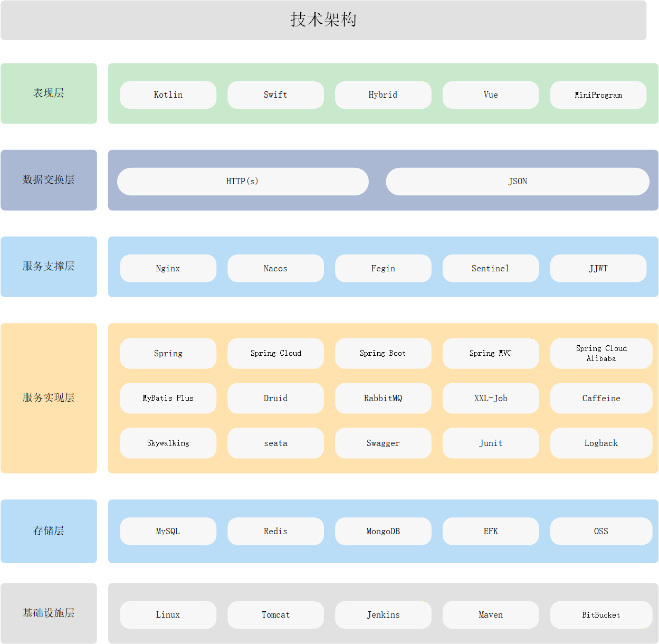Click the RabbitMQ box
Viewport: 659px width, 644px height.
click(383, 399)
